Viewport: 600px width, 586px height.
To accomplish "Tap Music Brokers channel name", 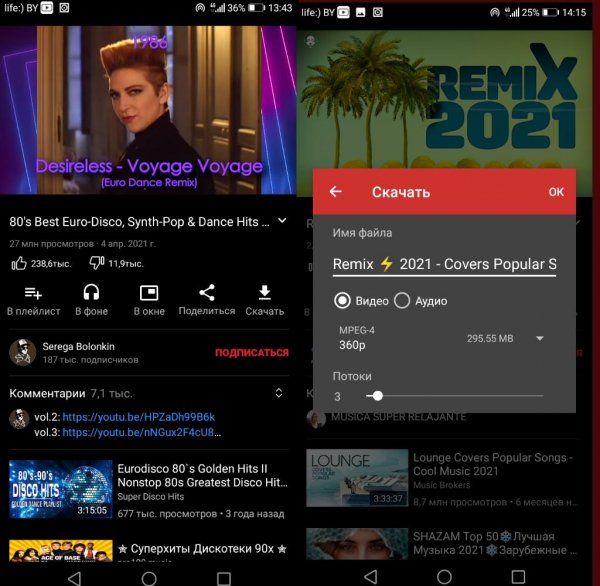I will [442, 485].
